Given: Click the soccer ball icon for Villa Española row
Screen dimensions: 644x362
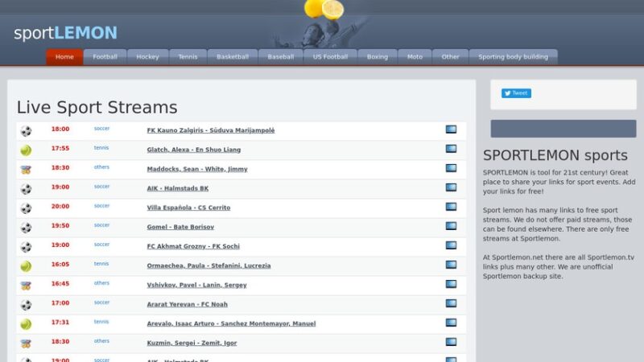Looking at the screenshot, I should (26, 208).
